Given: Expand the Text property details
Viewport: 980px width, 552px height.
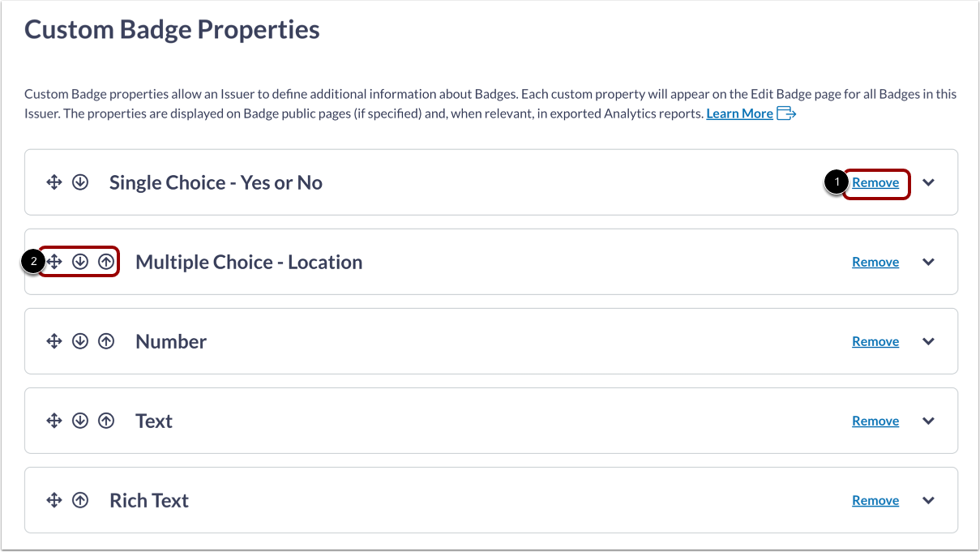Looking at the screenshot, I should click(x=928, y=420).
